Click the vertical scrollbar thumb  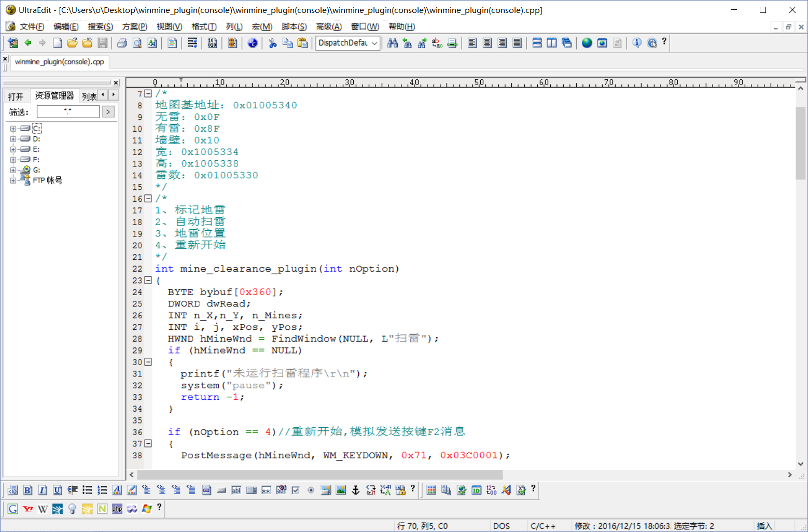[800, 143]
